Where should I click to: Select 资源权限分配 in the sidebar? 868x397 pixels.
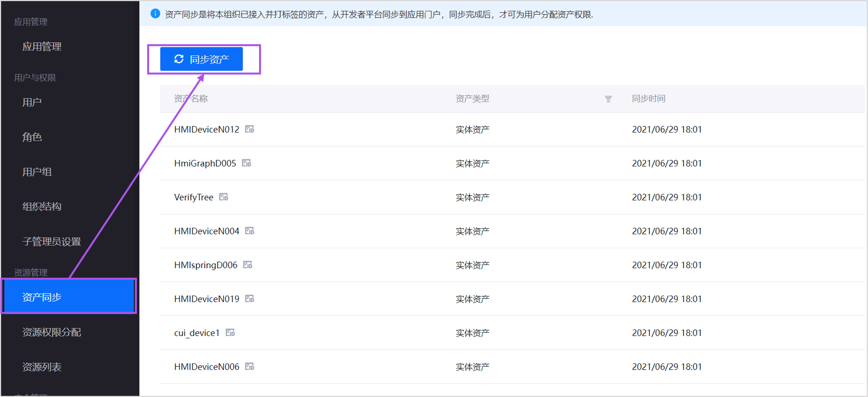coord(52,332)
